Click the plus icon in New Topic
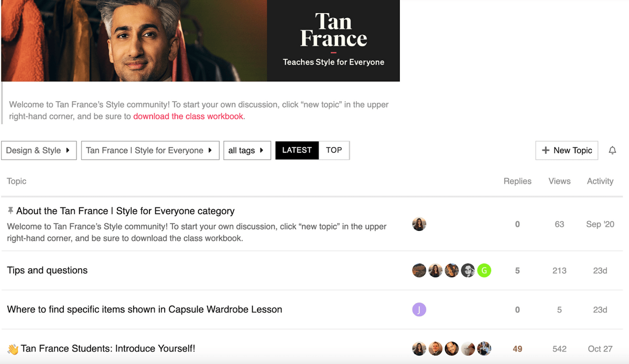This screenshot has width=629, height=364. pos(546,150)
